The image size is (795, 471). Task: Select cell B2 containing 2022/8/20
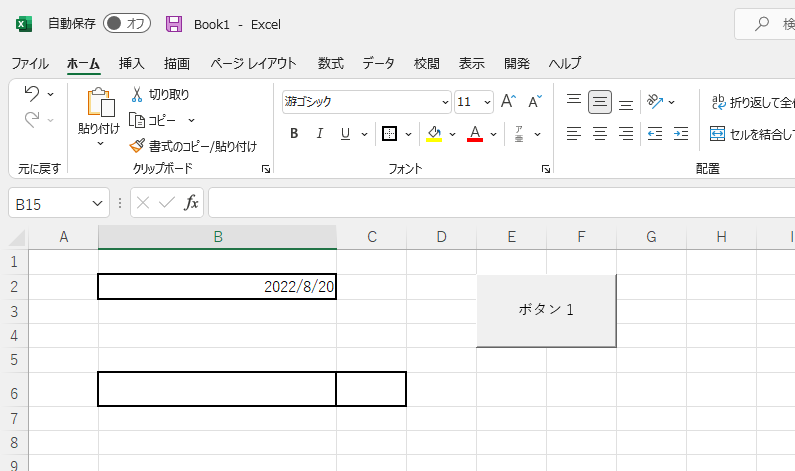click(217, 286)
